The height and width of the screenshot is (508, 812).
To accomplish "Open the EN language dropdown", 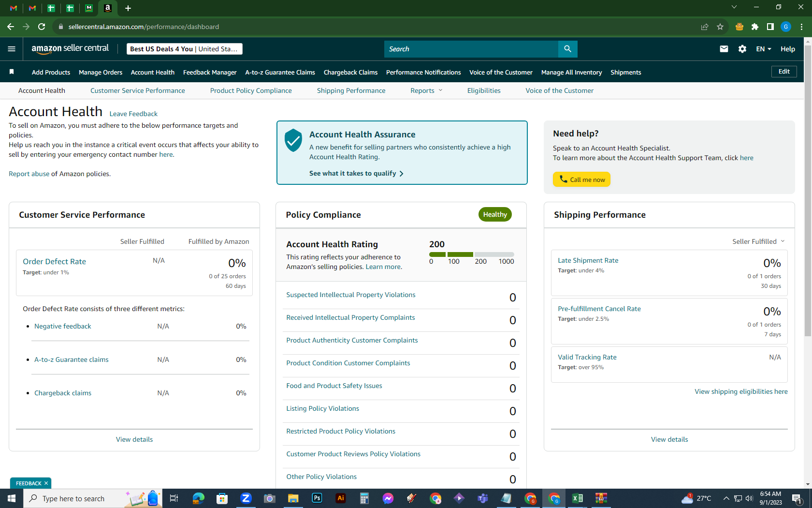I will 764,49.
